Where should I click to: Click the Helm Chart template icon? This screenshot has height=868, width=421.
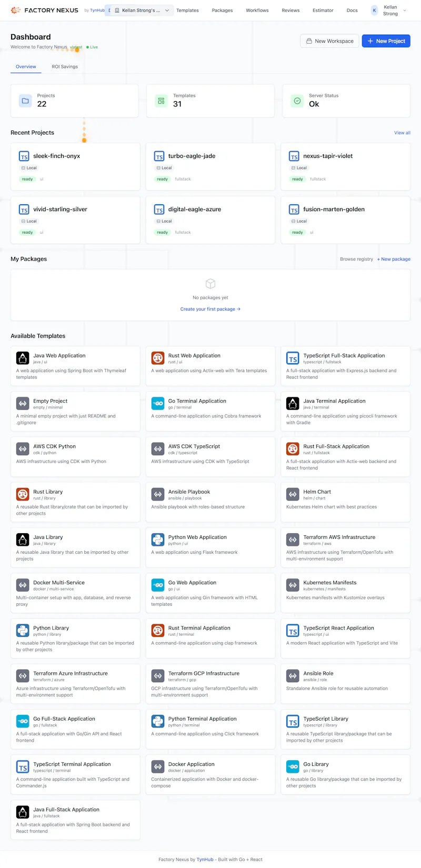click(293, 494)
